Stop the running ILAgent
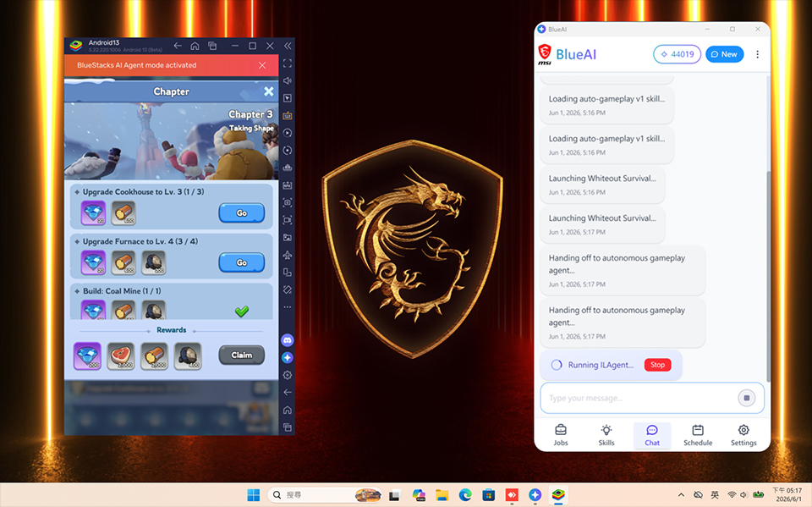Image resolution: width=812 pixels, height=507 pixels. pyautogui.click(x=658, y=365)
